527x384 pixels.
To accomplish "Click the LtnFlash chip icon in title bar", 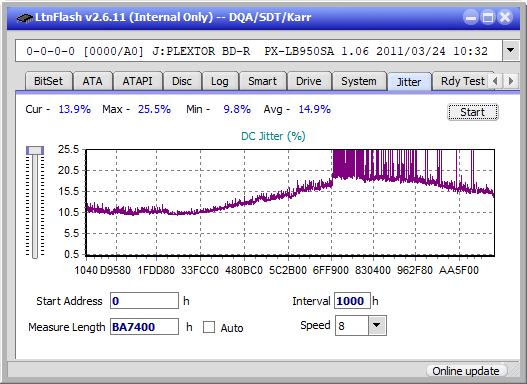I will pyautogui.click(x=25, y=17).
